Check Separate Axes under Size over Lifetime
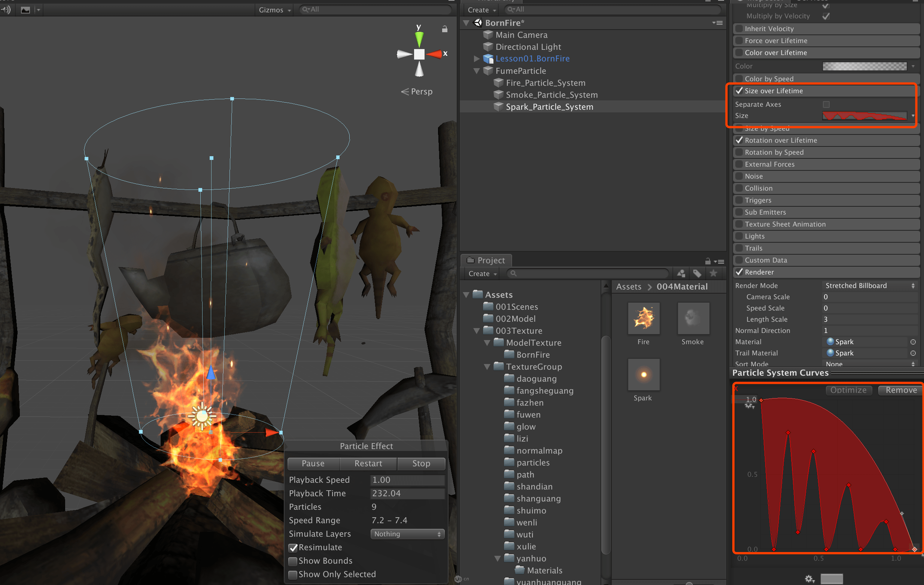The image size is (924, 585). pyautogui.click(x=827, y=104)
